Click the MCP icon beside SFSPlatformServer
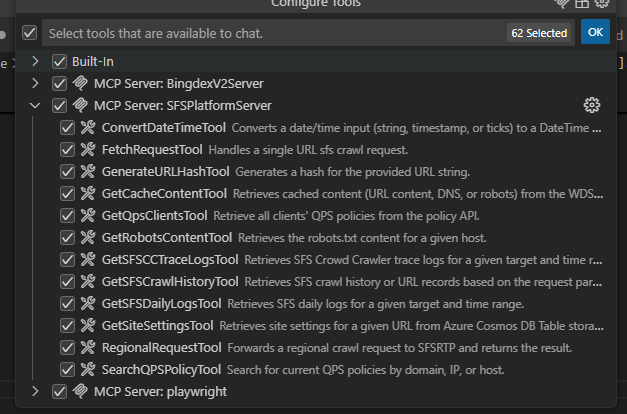 [80, 105]
